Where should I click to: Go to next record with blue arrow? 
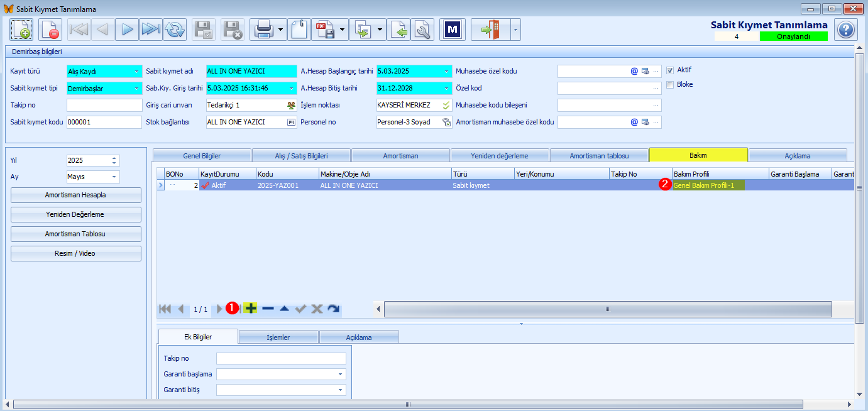pos(127,30)
